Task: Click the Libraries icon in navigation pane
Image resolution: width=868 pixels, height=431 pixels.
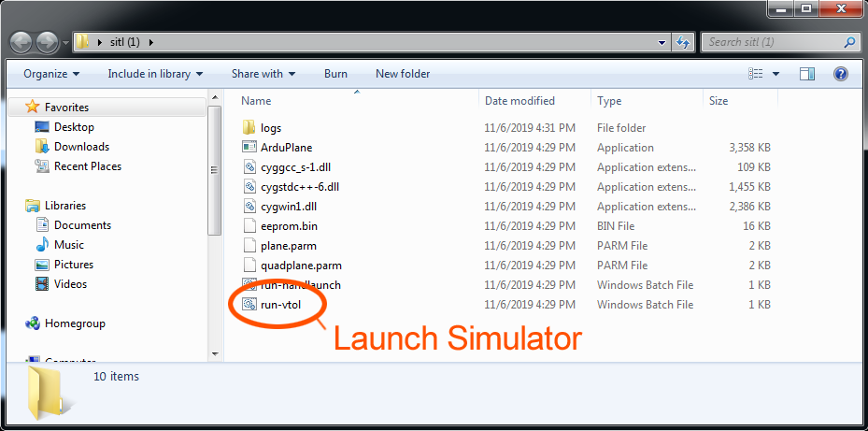Action: pyautogui.click(x=33, y=206)
